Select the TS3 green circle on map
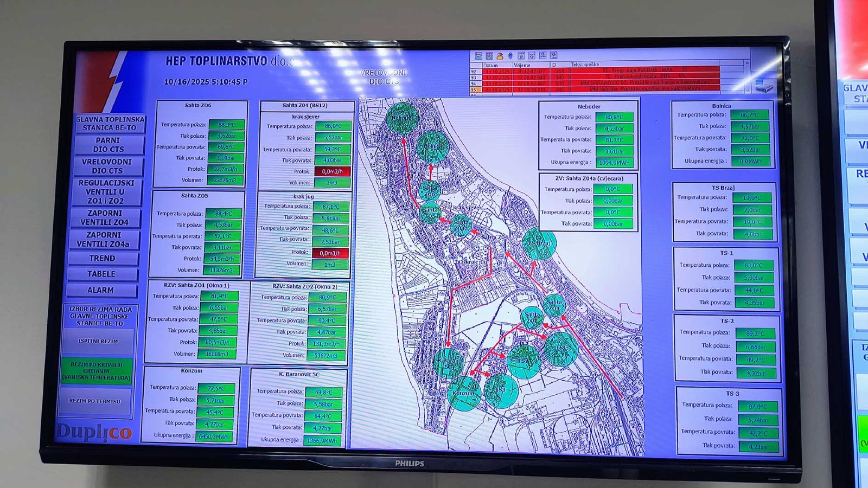The image size is (868, 488). click(x=501, y=390)
